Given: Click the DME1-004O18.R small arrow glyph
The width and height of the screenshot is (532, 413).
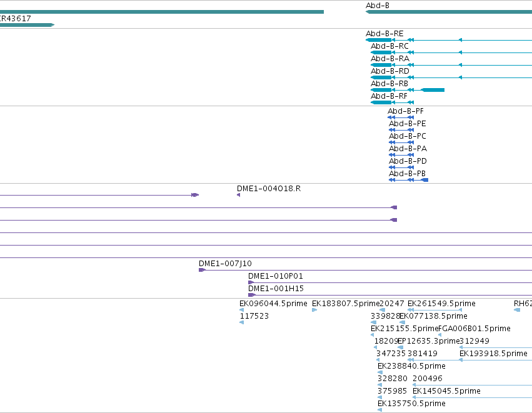Looking at the screenshot, I should (239, 195).
